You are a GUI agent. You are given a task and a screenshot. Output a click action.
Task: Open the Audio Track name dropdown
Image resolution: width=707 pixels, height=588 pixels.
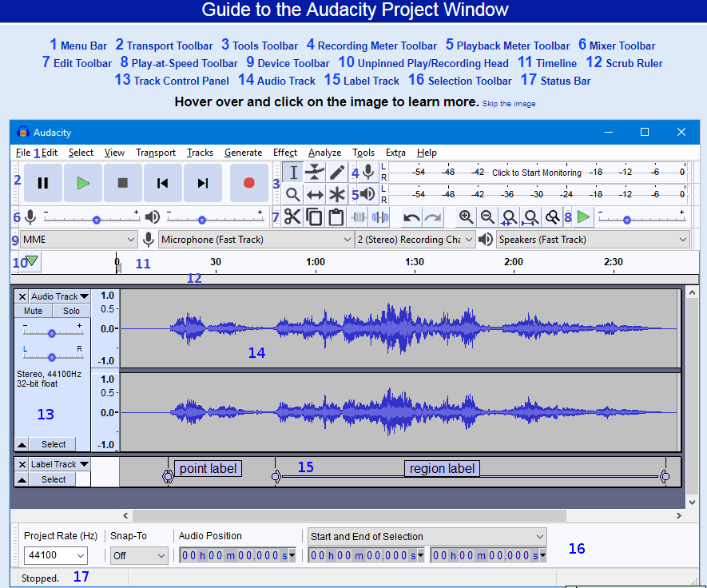point(58,296)
